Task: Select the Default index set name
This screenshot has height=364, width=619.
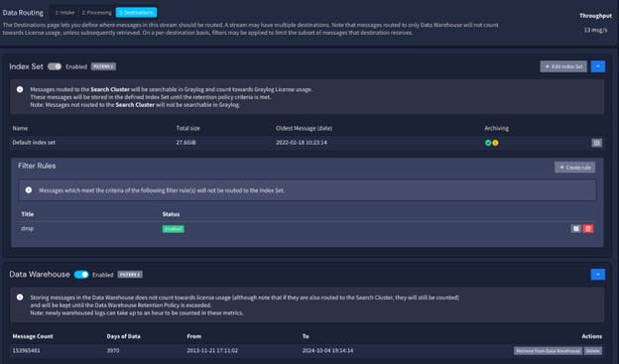Action: 34,142
